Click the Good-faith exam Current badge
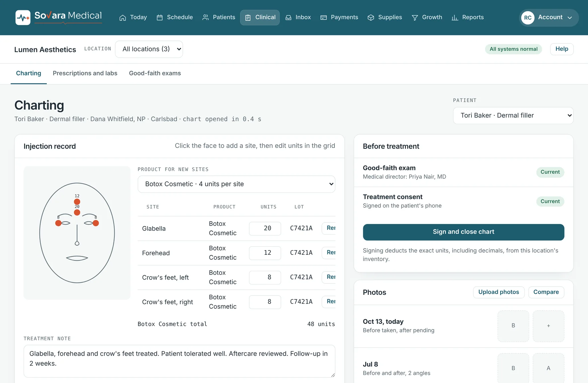This screenshot has width=588, height=383. [x=550, y=172]
